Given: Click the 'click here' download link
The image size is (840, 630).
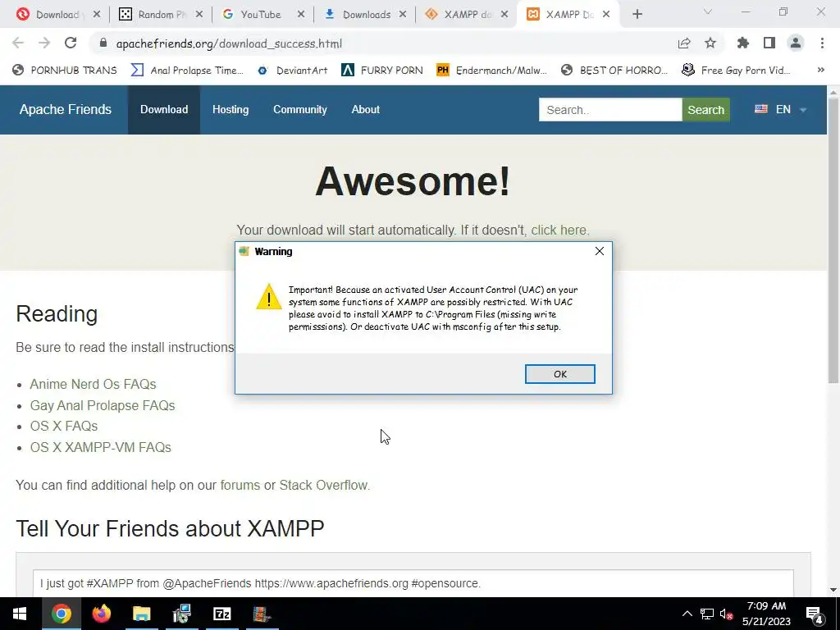Looking at the screenshot, I should (x=559, y=230).
